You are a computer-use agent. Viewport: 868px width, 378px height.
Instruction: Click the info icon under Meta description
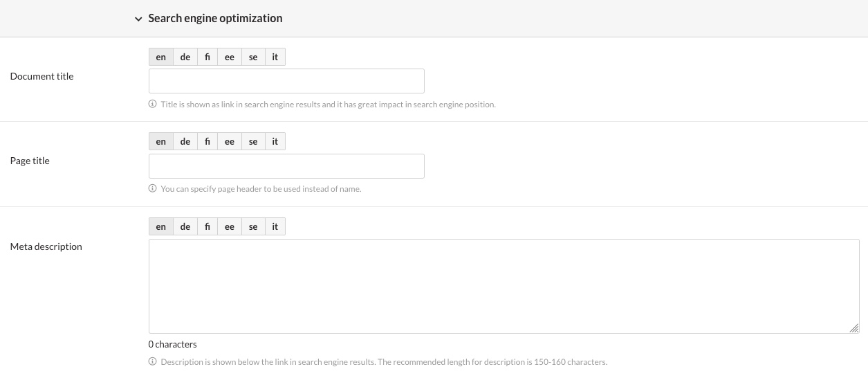[153, 362]
